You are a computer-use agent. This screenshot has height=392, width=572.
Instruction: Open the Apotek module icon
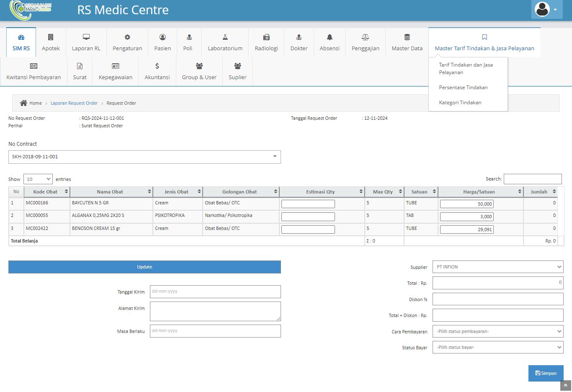coord(51,37)
